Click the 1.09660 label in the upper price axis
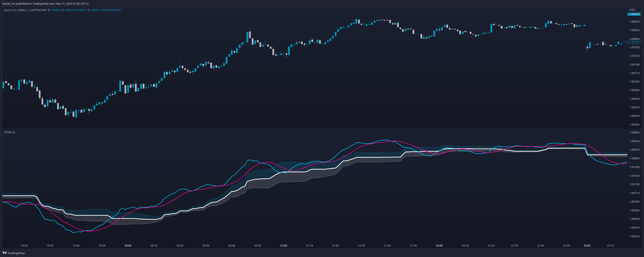The width and height of the screenshot is (644, 257). click(634, 99)
